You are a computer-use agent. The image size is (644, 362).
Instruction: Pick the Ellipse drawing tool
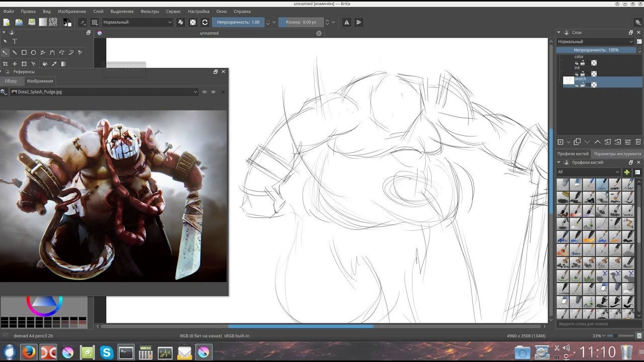click(33, 52)
